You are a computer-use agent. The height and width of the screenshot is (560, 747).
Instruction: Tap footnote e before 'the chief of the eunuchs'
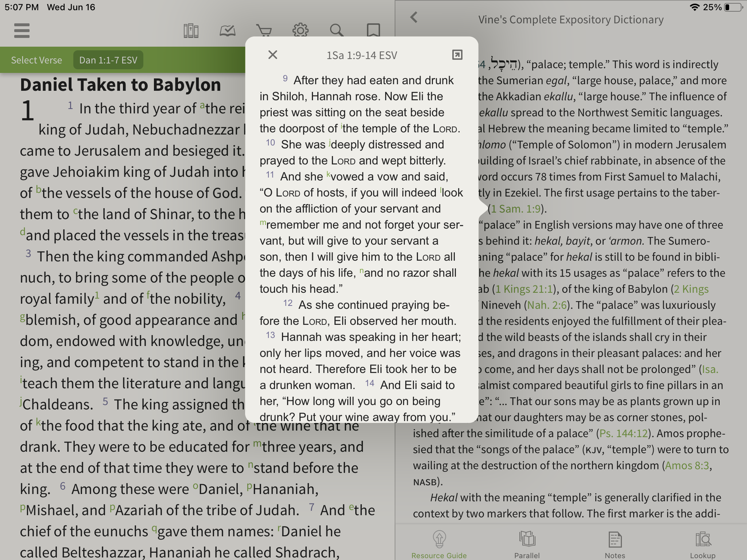(x=351, y=507)
